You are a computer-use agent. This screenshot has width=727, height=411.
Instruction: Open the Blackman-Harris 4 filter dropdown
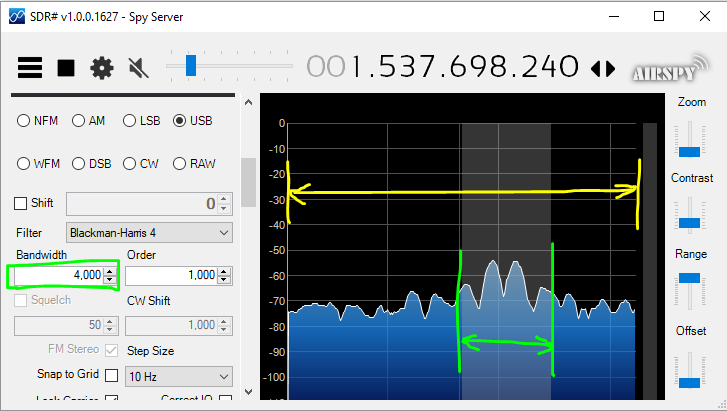(x=150, y=232)
